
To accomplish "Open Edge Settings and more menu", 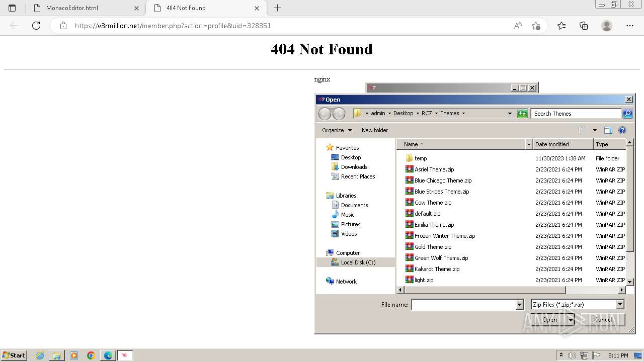I will [x=630, y=26].
